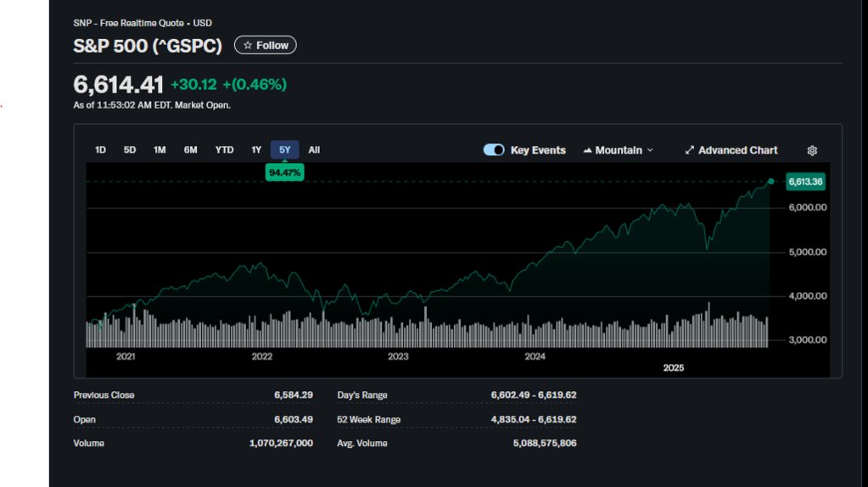868x487 pixels.
Task: Click the 6,000.00 price axis label
Action: coord(808,208)
